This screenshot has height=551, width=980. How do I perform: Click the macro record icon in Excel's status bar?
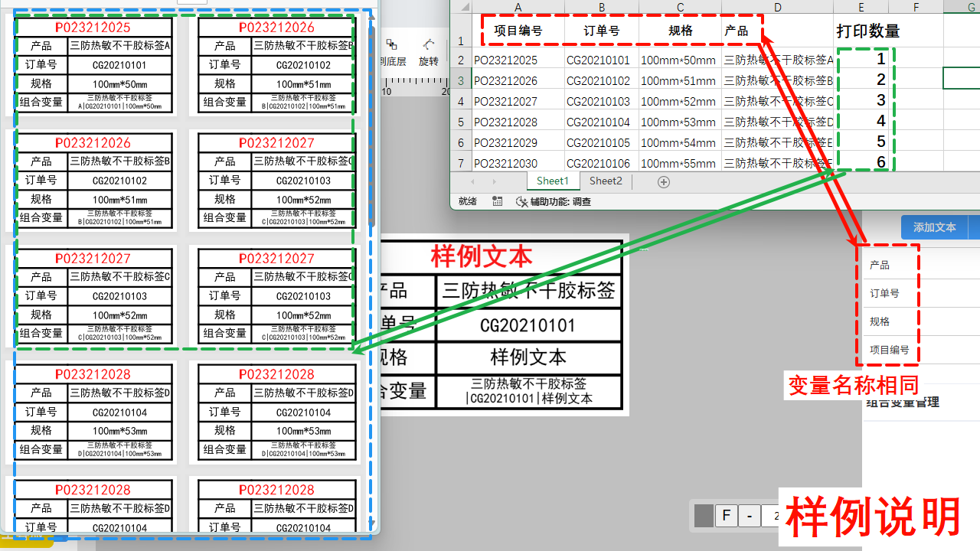click(497, 201)
